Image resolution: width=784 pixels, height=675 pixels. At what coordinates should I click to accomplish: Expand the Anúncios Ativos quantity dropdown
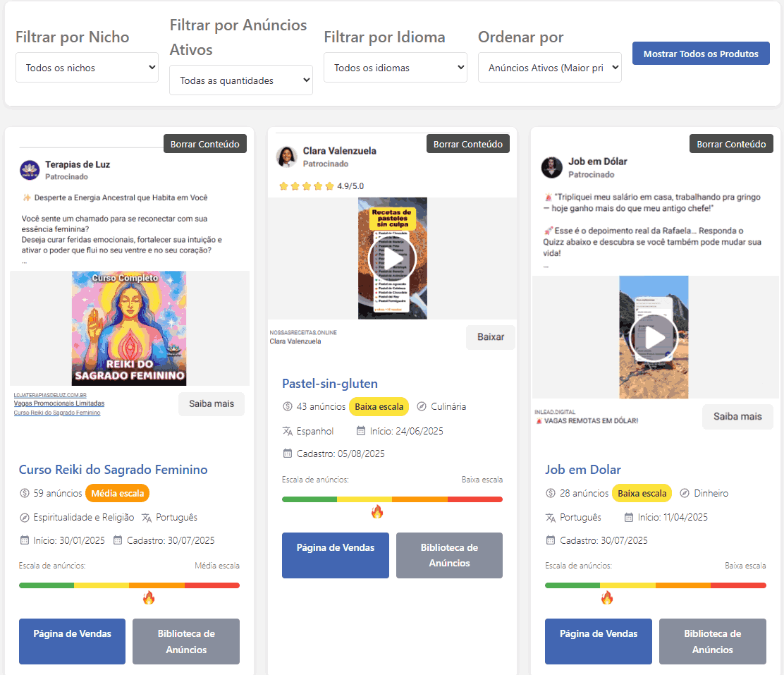(240, 80)
